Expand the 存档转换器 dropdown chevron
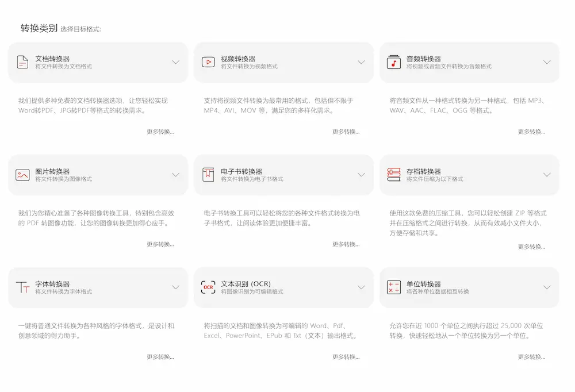Screen dimensions: 575x392 tap(547, 175)
